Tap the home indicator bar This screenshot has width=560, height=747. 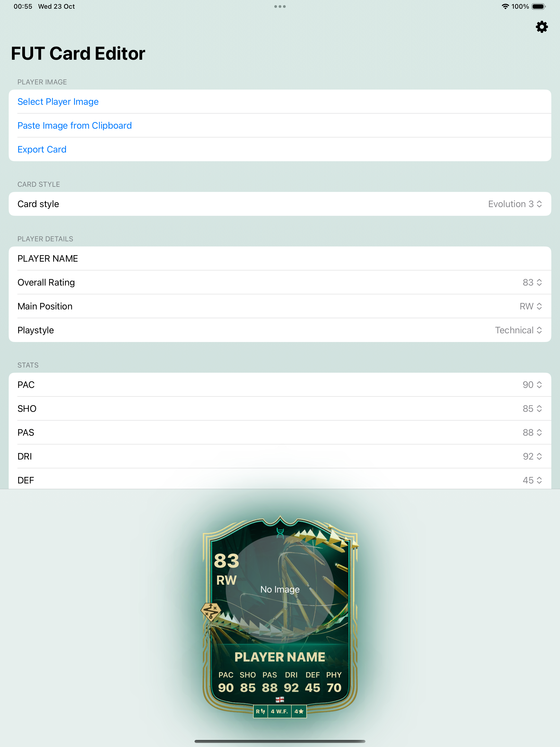[x=280, y=742]
